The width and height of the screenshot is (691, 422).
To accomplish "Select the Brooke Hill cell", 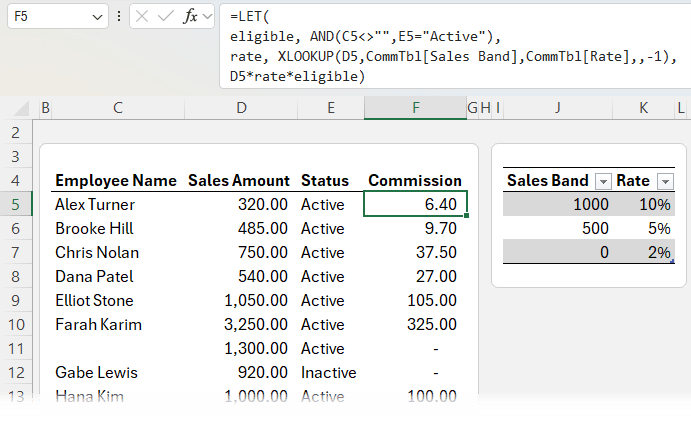I will [118, 228].
